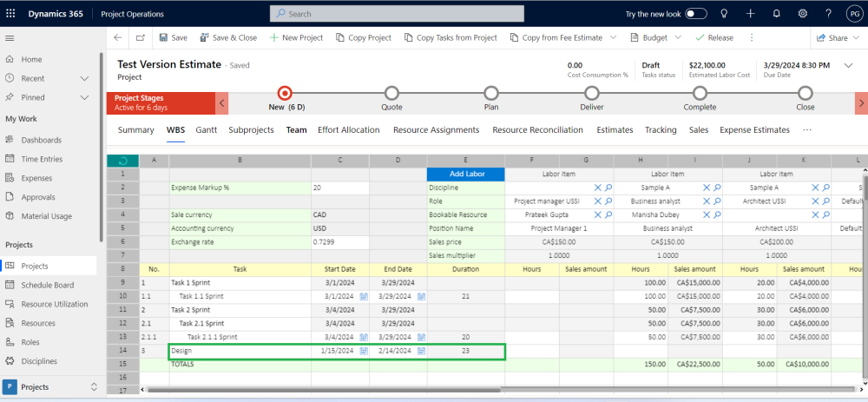Toggle the Try the new look switch
The image size is (868, 402).
click(696, 14)
